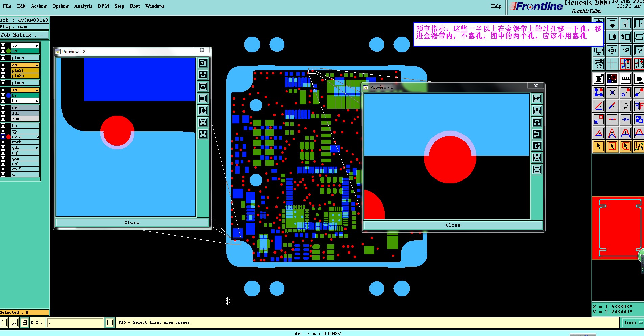Click Close button in Popview 1

click(x=453, y=225)
